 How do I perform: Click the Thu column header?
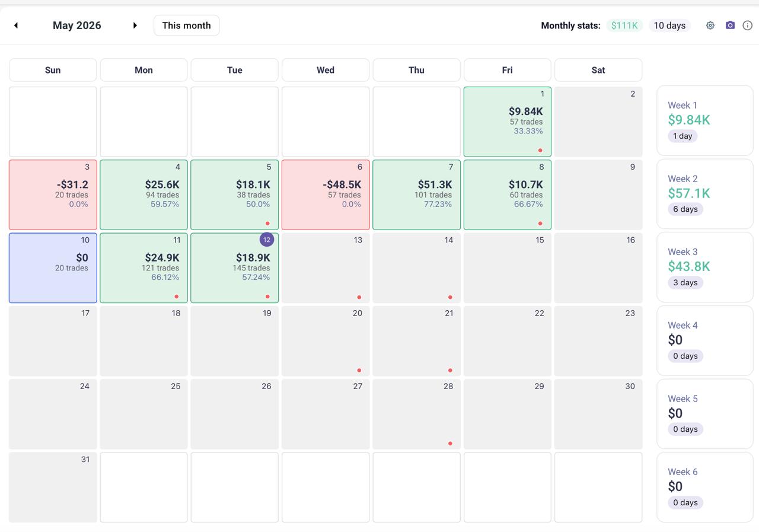click(416, 70)
